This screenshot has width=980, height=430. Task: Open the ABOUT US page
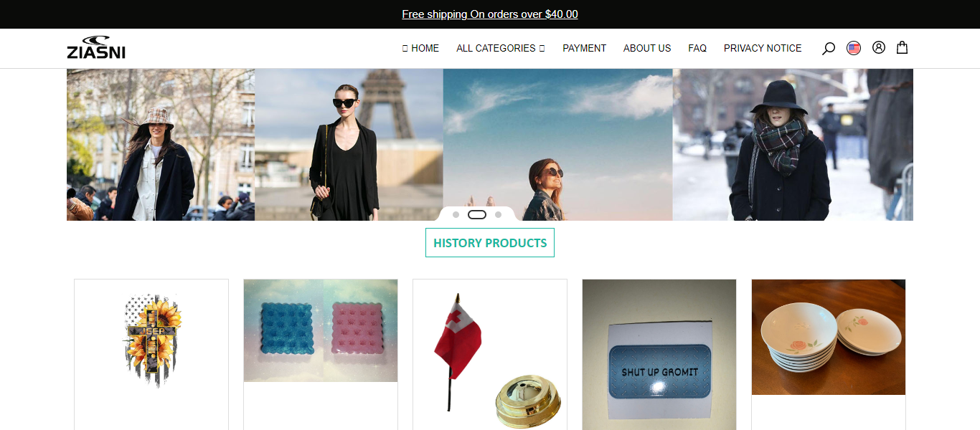tap(647, 48)
